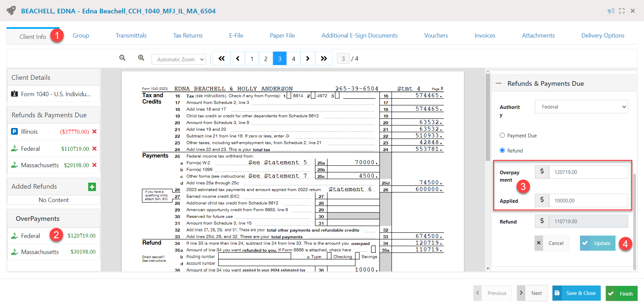Screen dimensions: 644x308
Task: Remove the Illinois refund entry
Action: point(95,131)
